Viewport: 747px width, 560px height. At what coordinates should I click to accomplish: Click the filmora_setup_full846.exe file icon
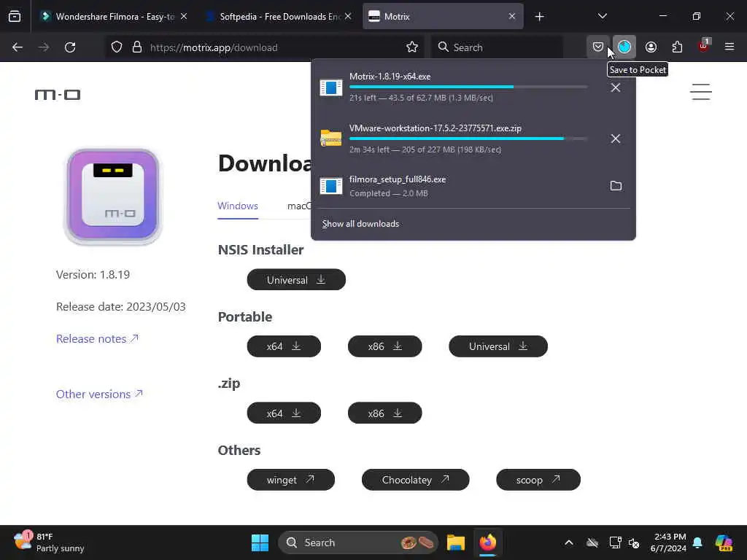click(x=331, y=186)
